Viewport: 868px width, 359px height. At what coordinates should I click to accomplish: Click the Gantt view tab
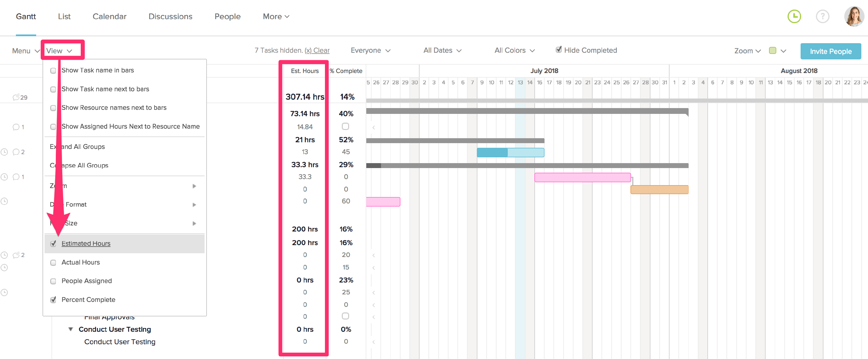(25, 16)
